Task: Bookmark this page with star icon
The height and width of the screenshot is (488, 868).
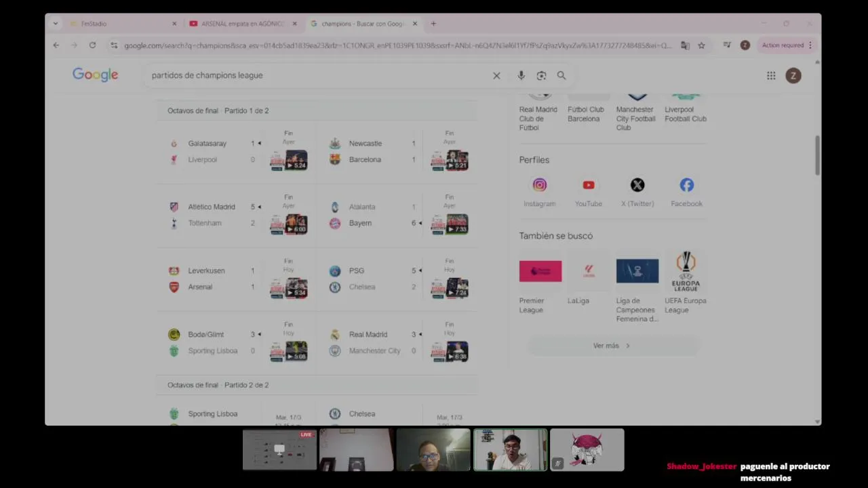Action: pyautogui.click(x=701, y=45)
